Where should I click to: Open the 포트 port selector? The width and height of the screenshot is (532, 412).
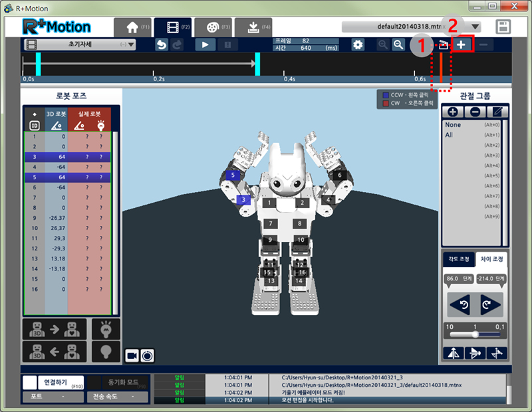[53, 397]
